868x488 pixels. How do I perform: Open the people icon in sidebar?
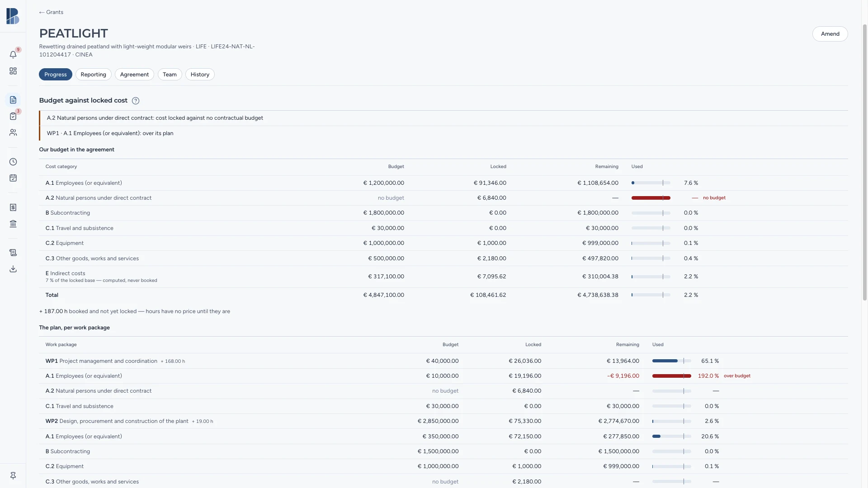point(13,132)
